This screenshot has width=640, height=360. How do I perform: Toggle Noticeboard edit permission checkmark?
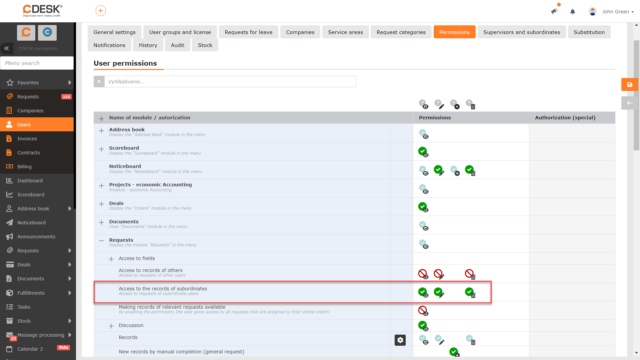(x=439, y=170)
